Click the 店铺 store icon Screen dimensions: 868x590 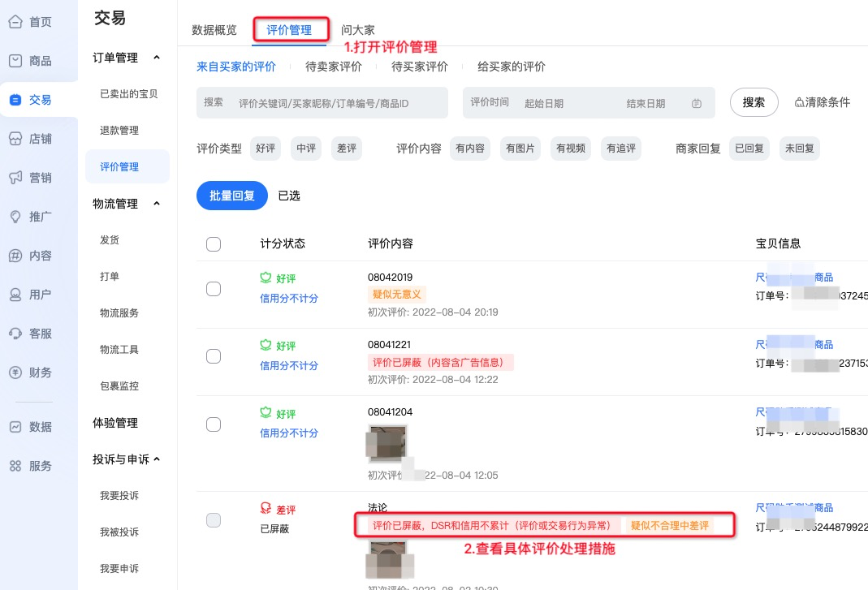pyautogui.click(x=15, y=138)
